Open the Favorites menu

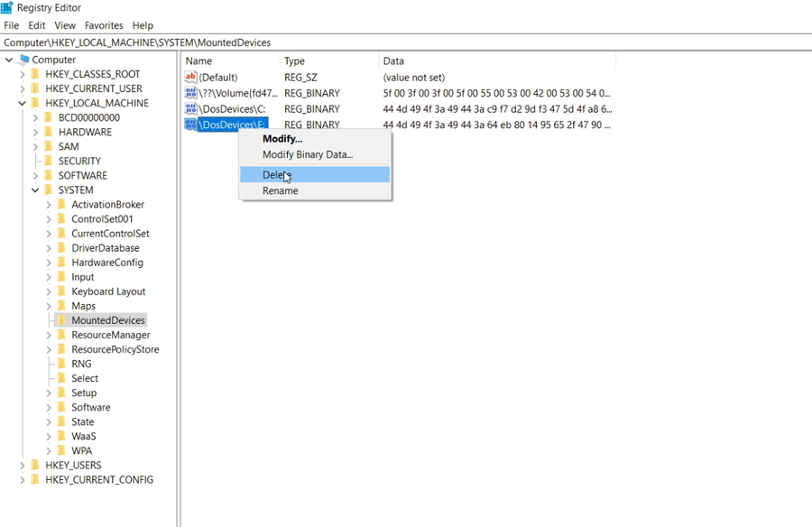(104, 25)
